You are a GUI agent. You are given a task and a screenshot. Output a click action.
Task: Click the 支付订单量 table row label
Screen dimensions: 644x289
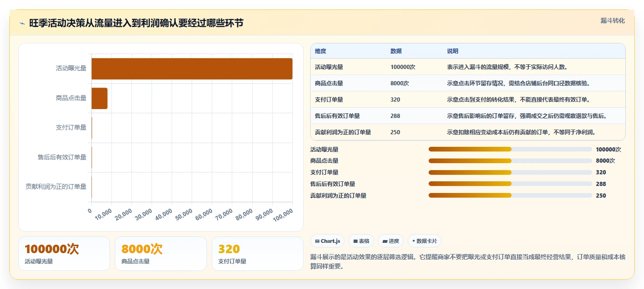pos(329,99)
